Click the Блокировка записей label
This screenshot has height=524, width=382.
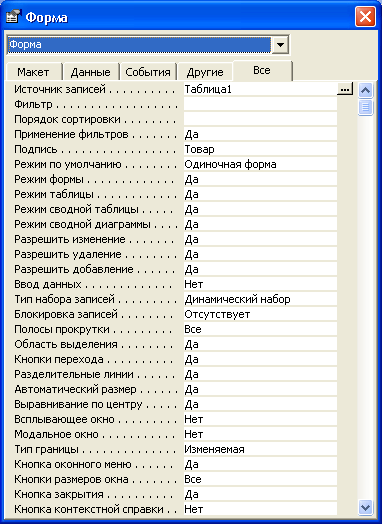(x=66, y=314)
